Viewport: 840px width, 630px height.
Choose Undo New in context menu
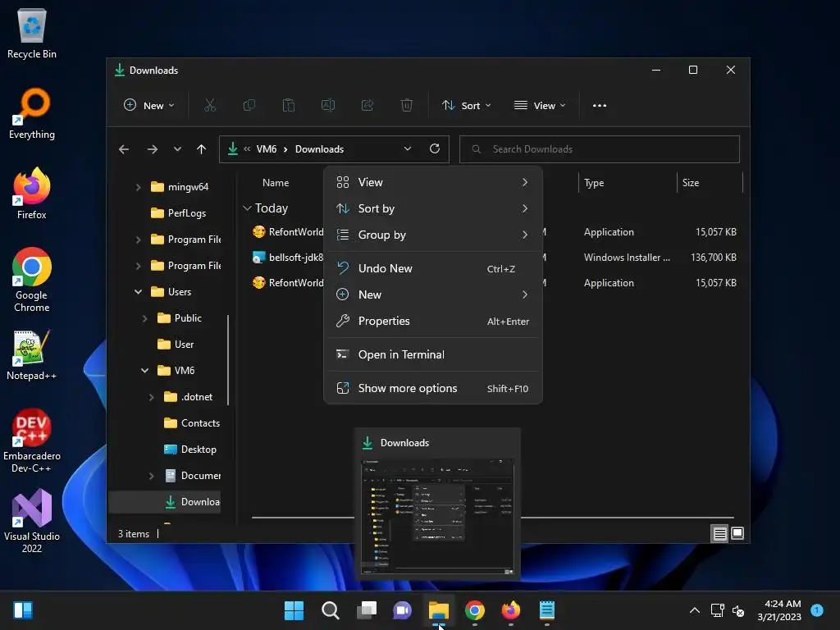click(x=433, y=268)
